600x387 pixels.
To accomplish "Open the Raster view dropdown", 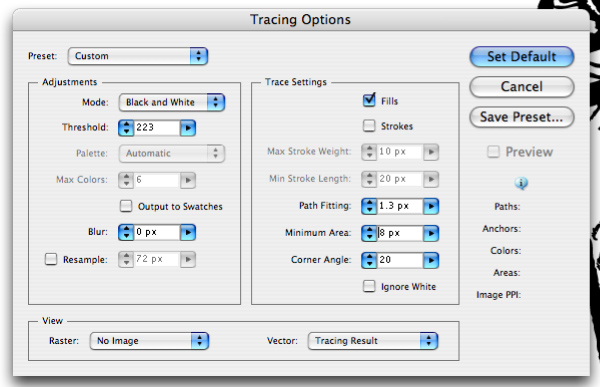I will [149, 341].
